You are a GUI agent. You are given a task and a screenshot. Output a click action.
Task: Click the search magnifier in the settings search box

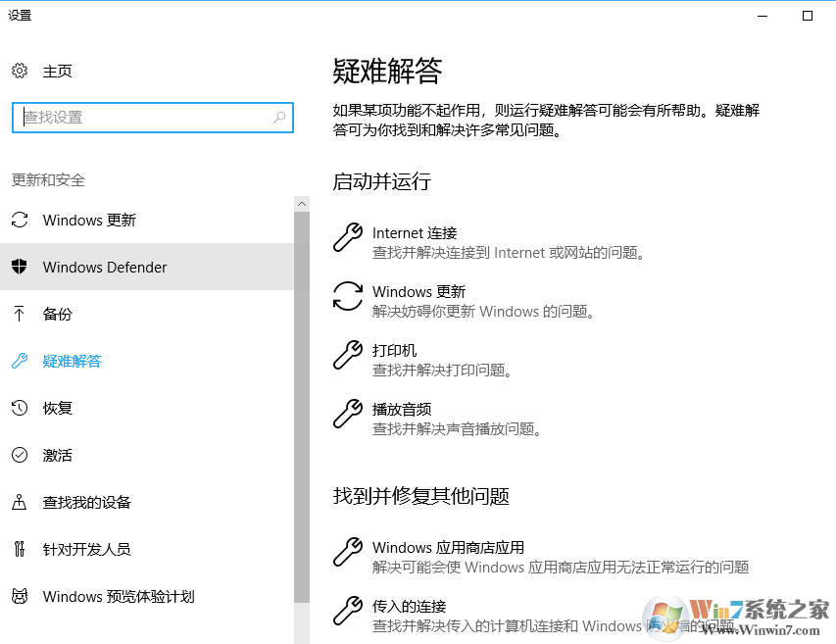(x=279, y=118)
